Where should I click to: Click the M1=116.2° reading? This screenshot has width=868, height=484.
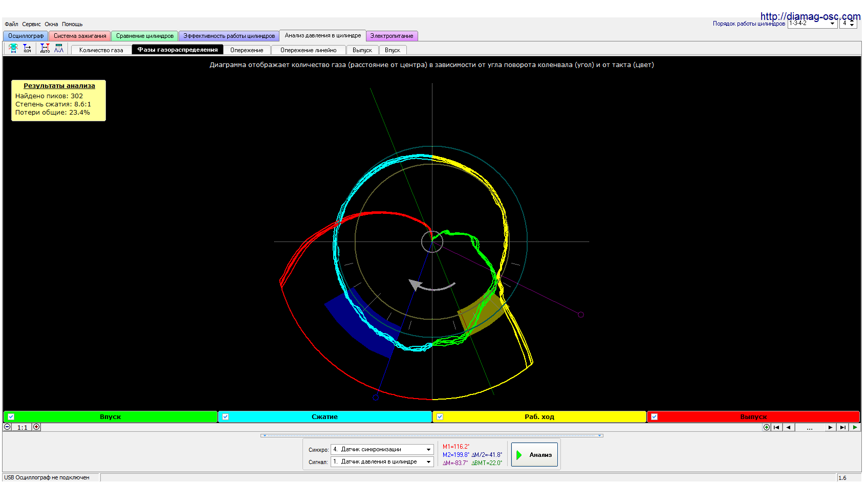tap(456, 447)
